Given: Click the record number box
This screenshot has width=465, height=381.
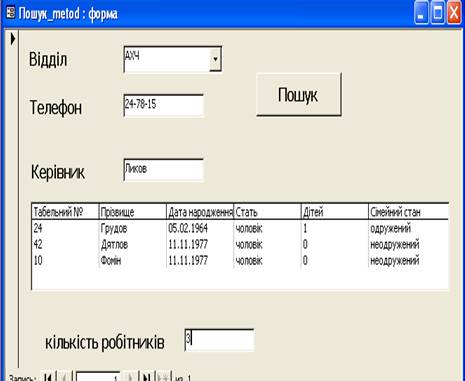Looking at the screenshot, I should point(98,377).
